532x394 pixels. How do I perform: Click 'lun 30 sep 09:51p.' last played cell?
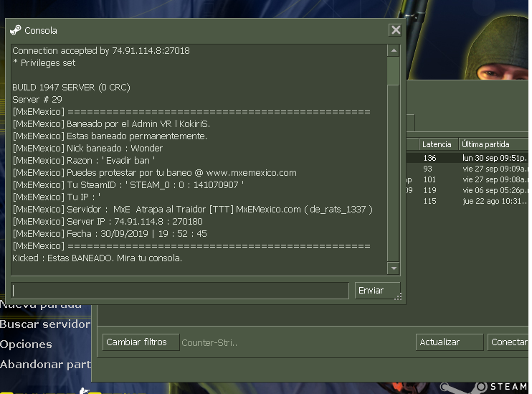pos(494,158)
